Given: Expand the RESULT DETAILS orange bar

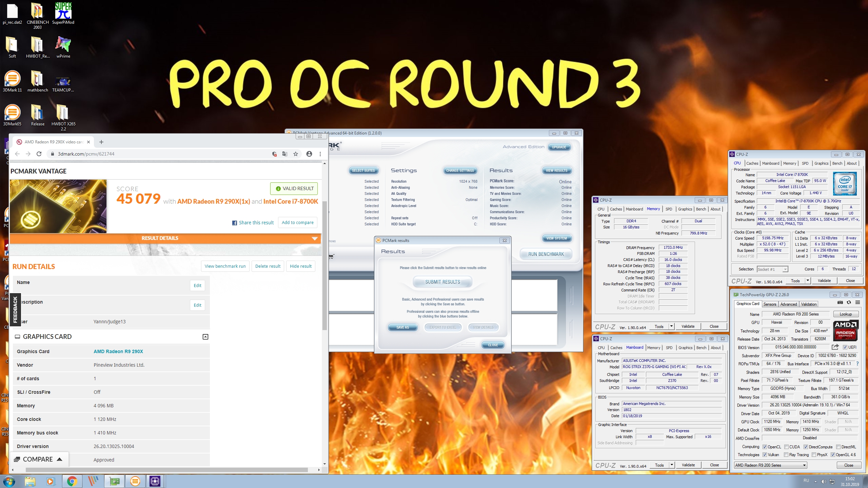Looking at the screenshot, I should coord(165,238).
